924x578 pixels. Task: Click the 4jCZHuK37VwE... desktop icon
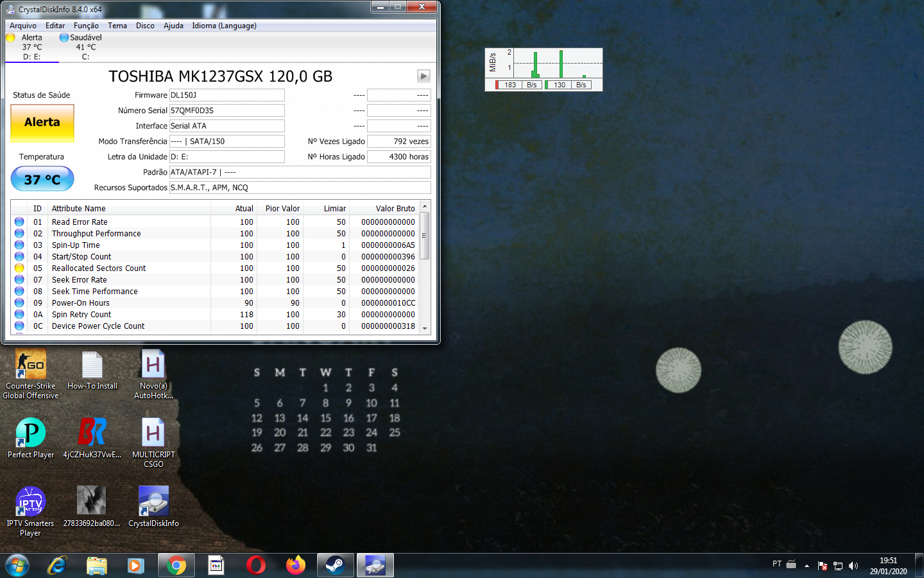(x=92, y=438)
